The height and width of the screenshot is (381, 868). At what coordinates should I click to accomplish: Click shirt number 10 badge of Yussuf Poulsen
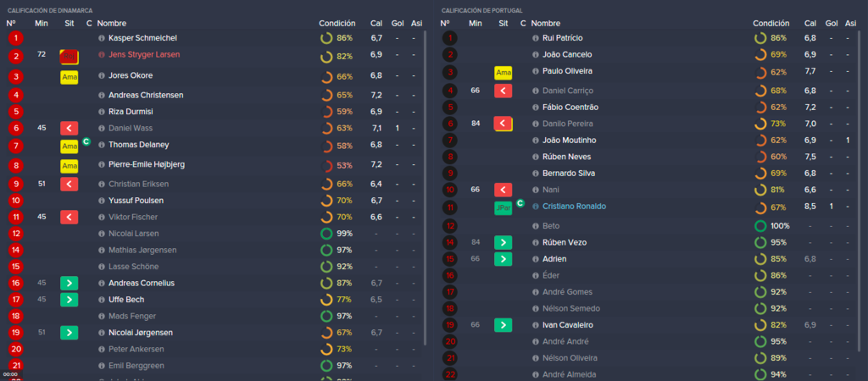click(16, 200)
